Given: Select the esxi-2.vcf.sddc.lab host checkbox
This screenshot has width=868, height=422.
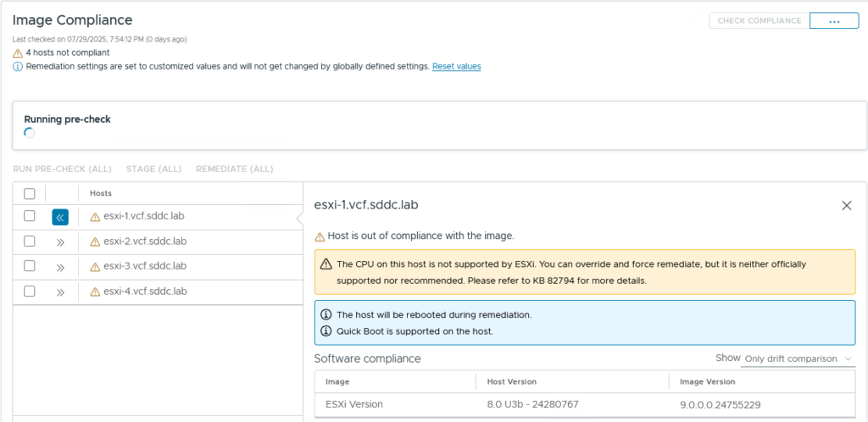Looking at the screenshot, I should click(30, 242).
